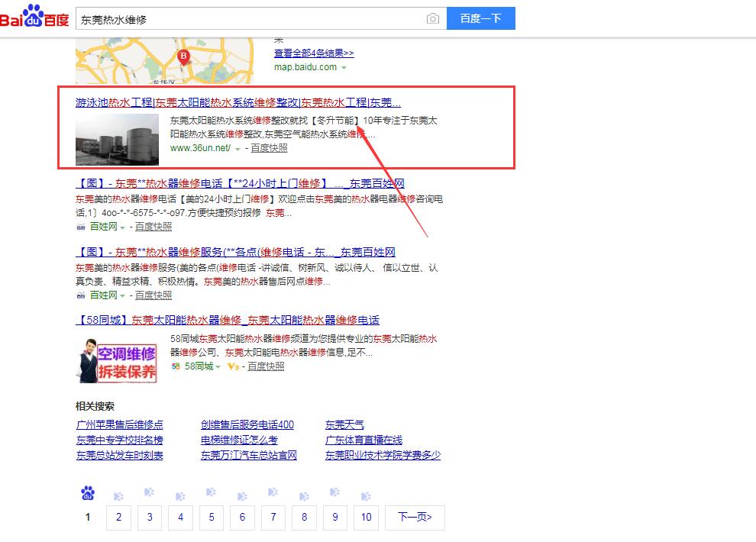Click the V3 credibility badge
Viewport: 756px width, 542px height.
(233, 366)
